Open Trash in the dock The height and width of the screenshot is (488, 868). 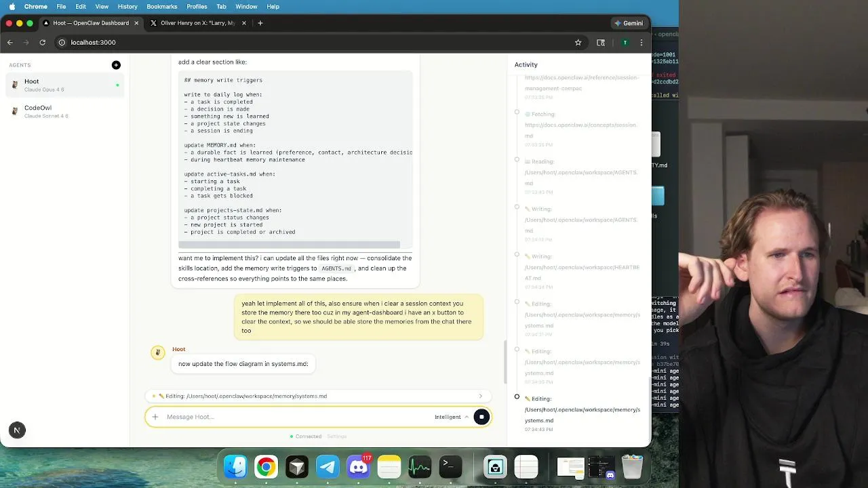point(632,467)
